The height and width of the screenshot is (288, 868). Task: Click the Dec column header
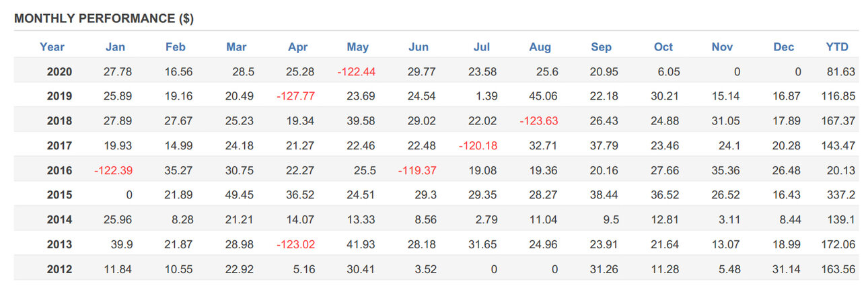[x=783, y=47]
